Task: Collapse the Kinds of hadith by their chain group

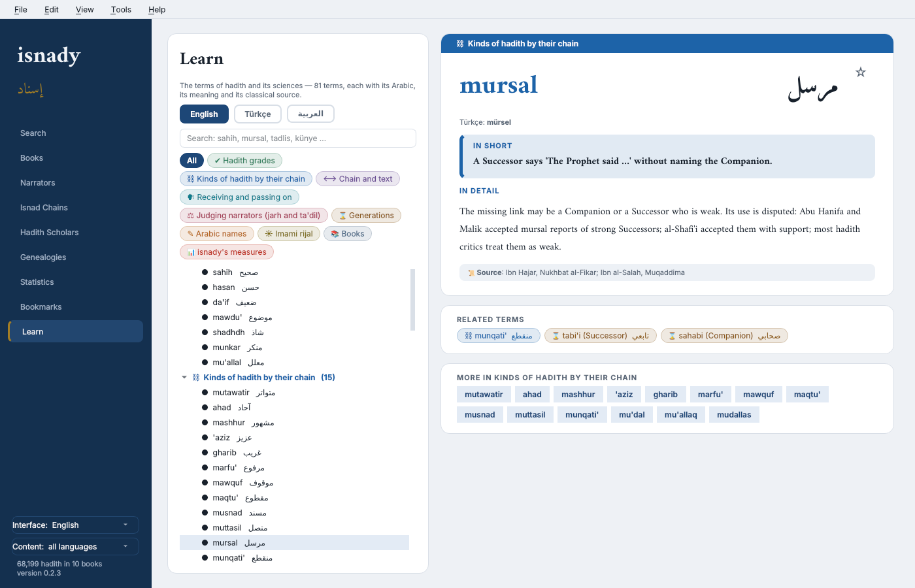Action: (x=184, y=378)
